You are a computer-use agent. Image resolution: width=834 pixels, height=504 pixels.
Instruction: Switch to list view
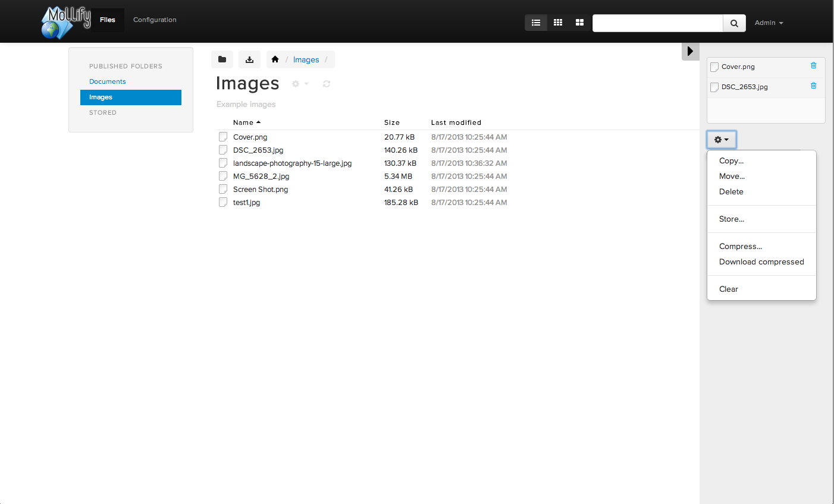point(536,23)
